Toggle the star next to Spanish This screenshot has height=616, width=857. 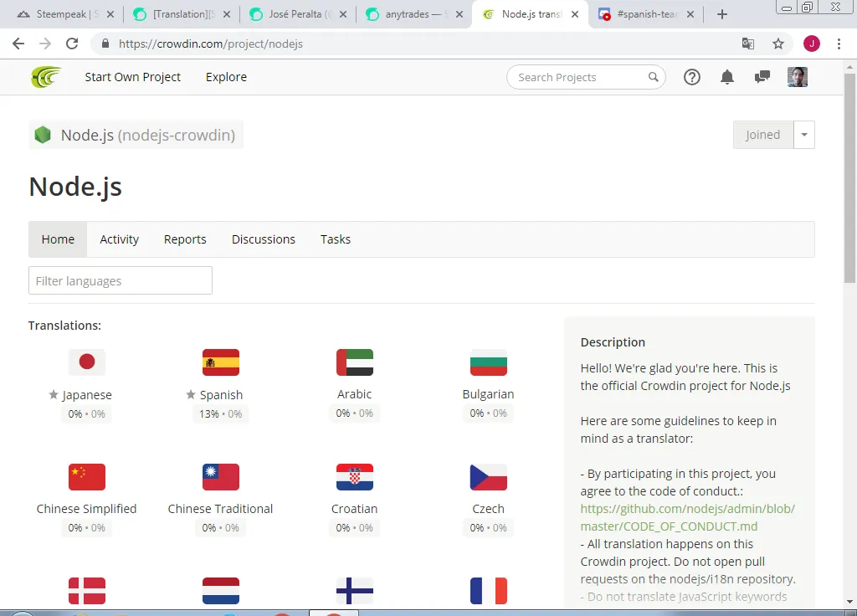pyautogui.click(x=191, y=394)
